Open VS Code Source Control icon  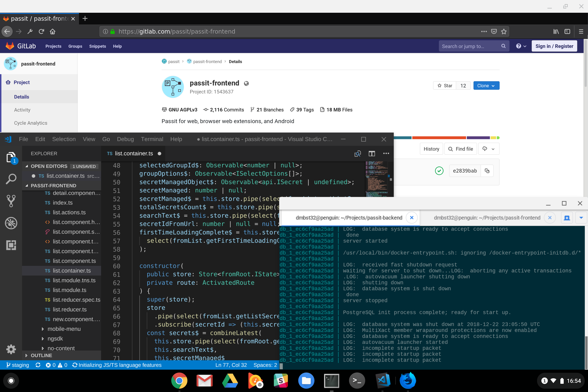[11, 201]
